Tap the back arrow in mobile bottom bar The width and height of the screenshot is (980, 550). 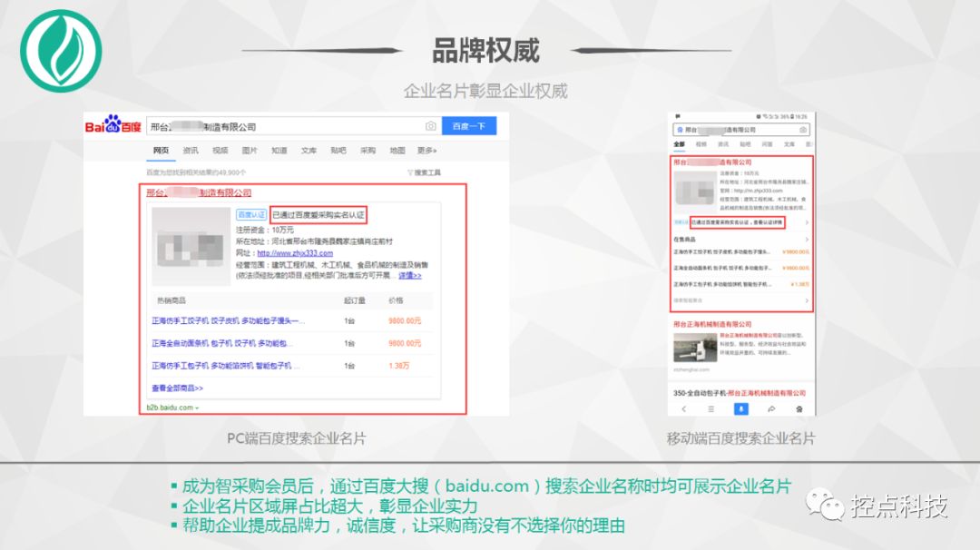[x=684, y=408]
